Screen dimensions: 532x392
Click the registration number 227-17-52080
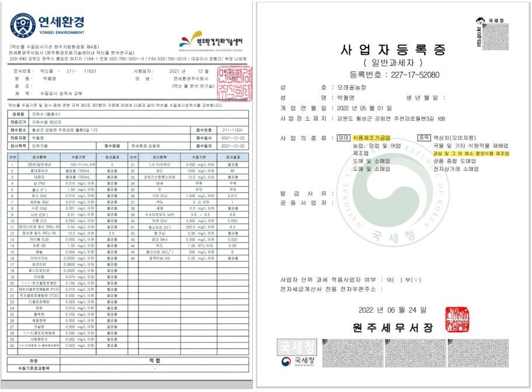[x=415, y=75]
